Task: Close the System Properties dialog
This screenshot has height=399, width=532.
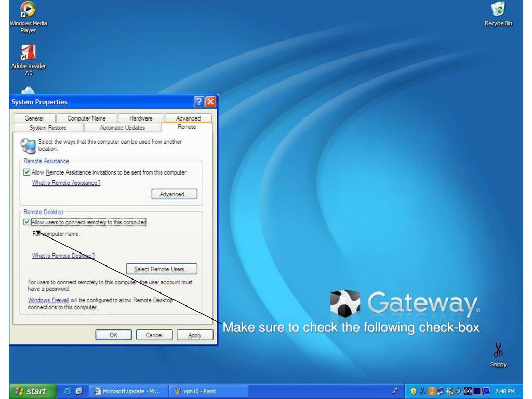Action: click(x=211, y=101)
